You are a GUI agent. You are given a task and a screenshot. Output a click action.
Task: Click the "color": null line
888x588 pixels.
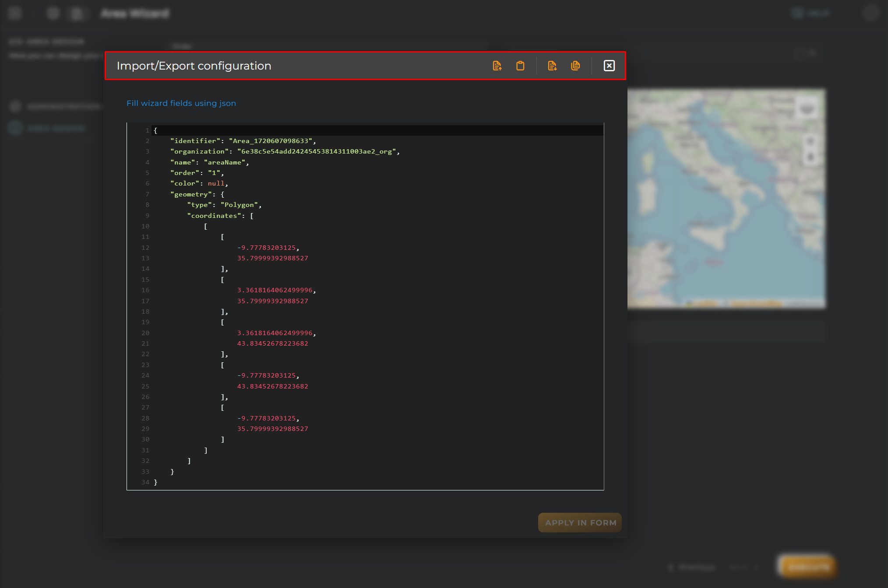[x=199, y=183]
